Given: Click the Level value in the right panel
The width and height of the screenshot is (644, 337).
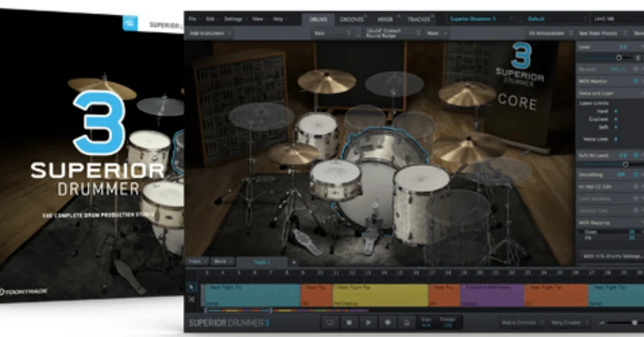Looking at the screenshot, I should [623, 47].
